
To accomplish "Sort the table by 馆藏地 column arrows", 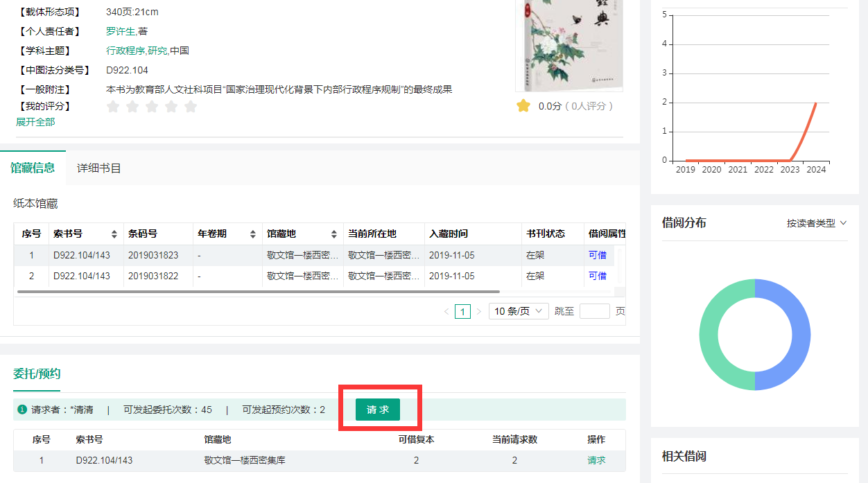I will 333,234.
